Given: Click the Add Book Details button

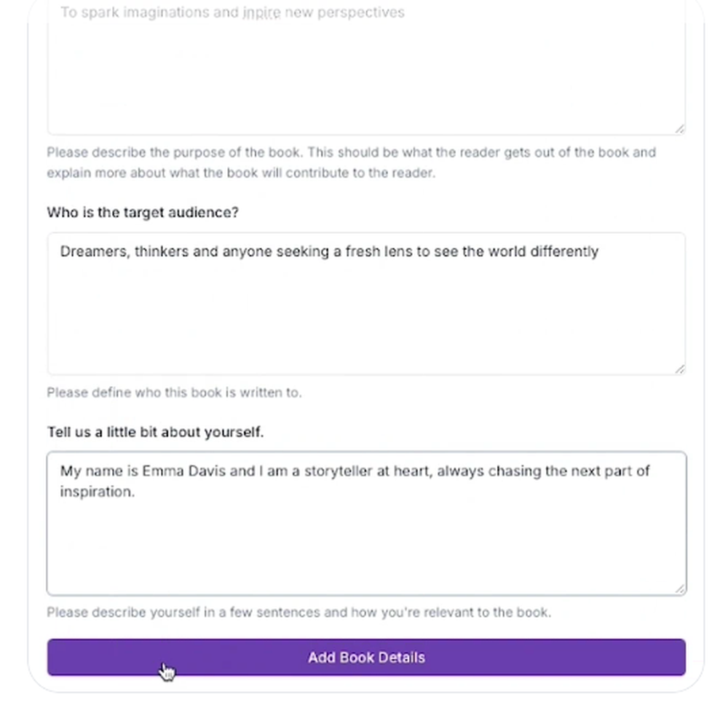Looking at the screenshot, I should [366, 657].
